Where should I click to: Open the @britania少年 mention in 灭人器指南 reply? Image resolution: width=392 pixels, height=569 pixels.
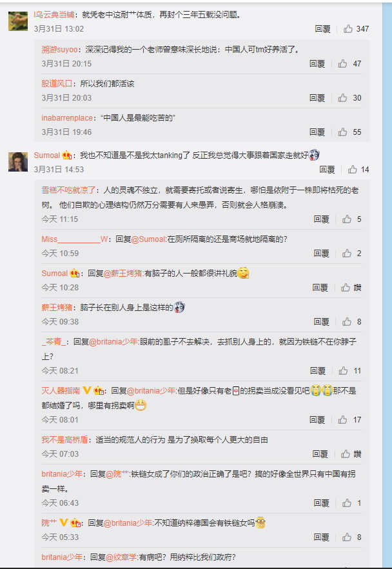point(150,391)
